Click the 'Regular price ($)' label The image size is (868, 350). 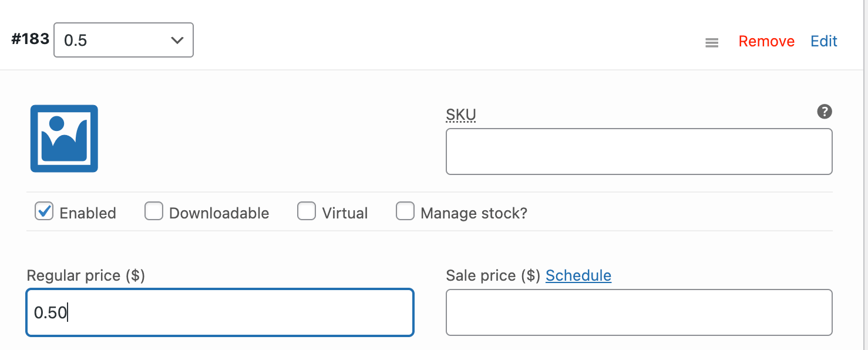tap(86, 275)
